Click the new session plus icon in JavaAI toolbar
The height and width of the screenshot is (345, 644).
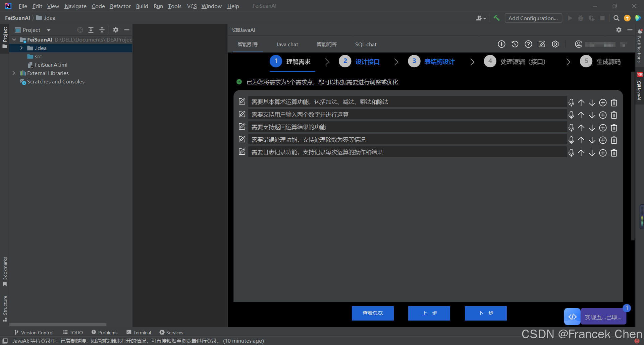click(x=501, y=44)
